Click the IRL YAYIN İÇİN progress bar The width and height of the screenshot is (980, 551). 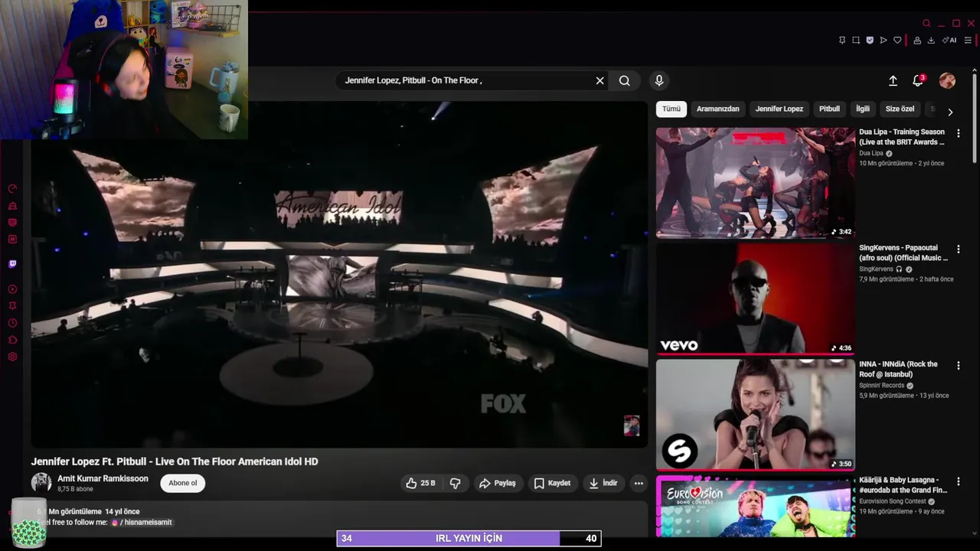469,539
